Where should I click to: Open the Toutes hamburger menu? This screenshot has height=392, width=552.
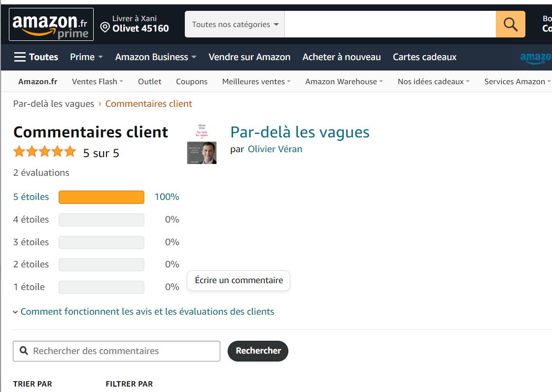click(36, 57)
